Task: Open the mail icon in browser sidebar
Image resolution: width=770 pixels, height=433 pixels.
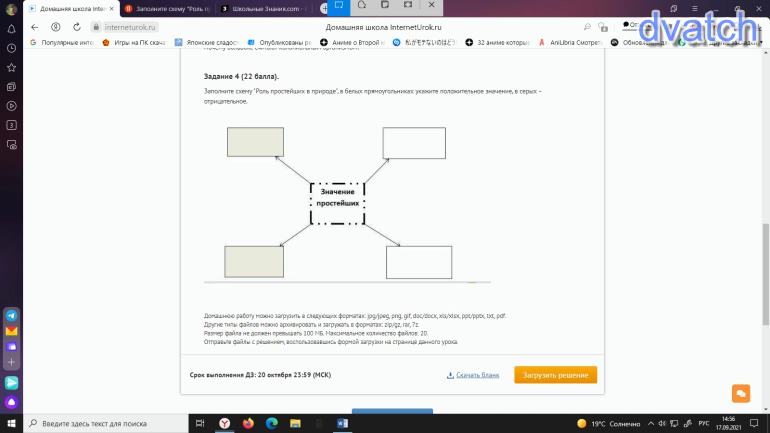Action: pos(11,331)
